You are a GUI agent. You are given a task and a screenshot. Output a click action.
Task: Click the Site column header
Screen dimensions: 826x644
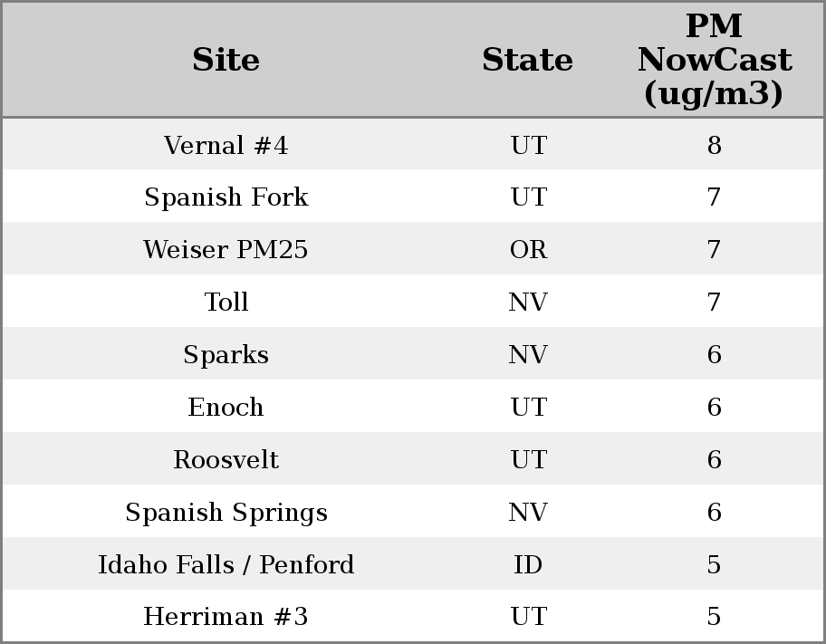tap(226, 61)
